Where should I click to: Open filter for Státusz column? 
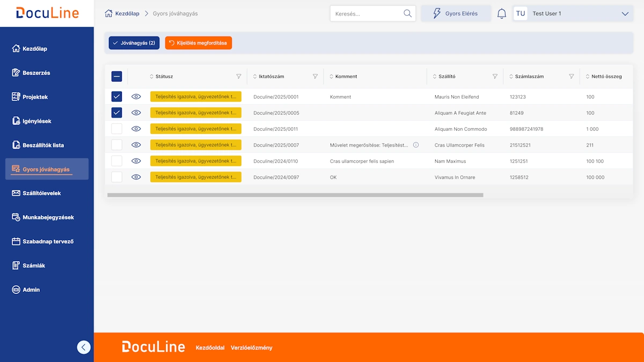coord(239,77)
